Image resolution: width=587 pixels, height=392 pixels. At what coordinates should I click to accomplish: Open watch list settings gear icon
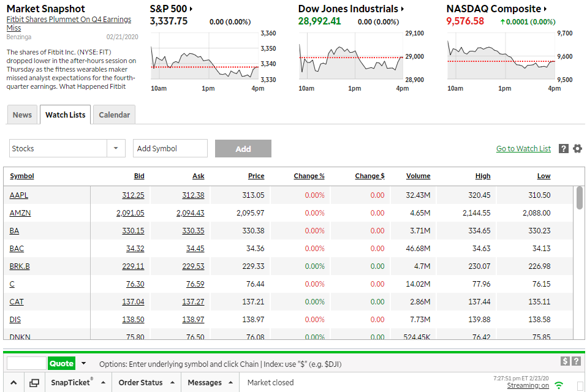578,148
